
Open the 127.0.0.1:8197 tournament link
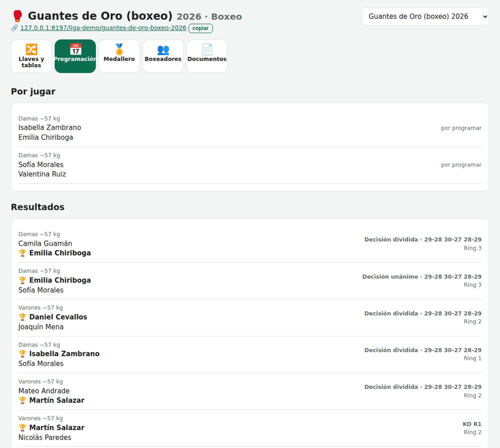coord(103,28)
